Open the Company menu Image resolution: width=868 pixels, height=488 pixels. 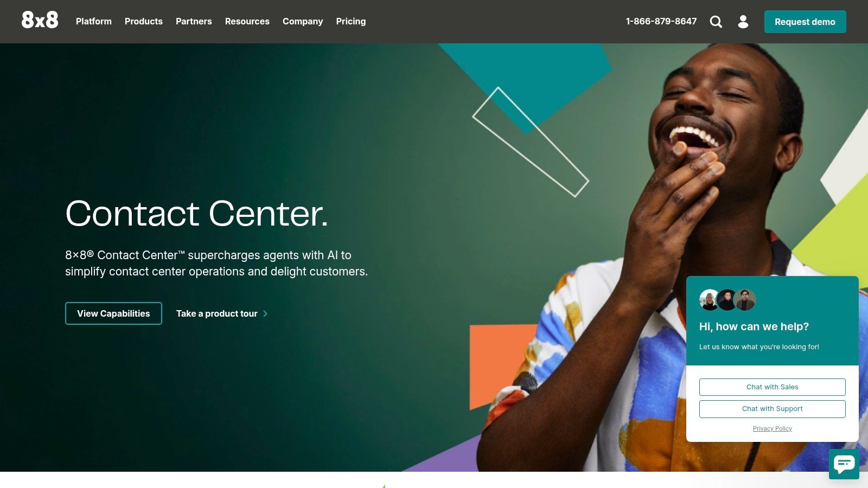point(303,21)
